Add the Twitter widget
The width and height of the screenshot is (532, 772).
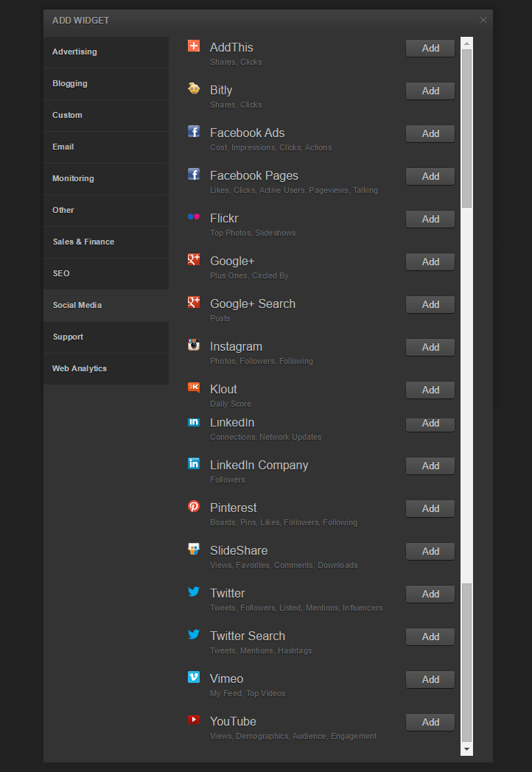[x=430, y=594]
